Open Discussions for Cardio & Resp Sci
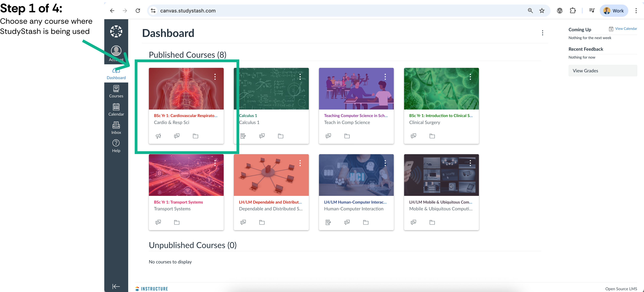Screen dimensions: 644x292 [x=177, y=136]
